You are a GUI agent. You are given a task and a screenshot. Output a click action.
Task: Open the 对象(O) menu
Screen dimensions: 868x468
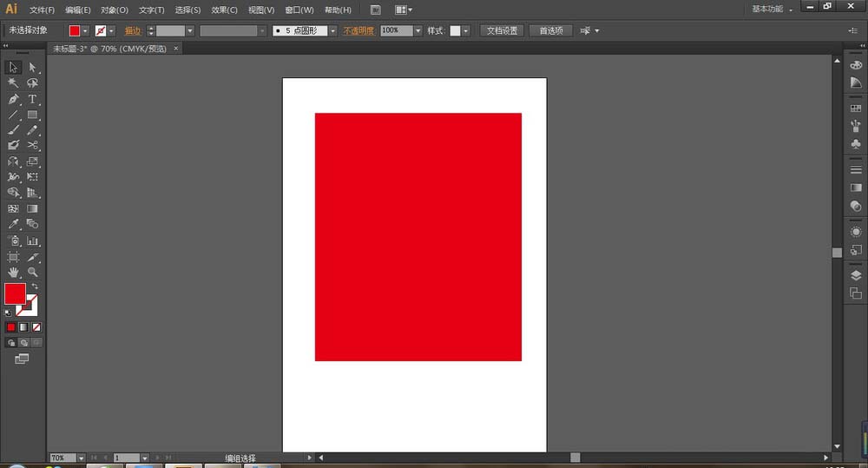pos(114,10)
